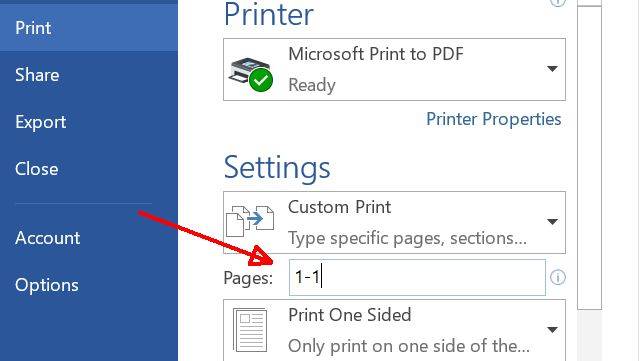Click the print settings vertical scrollbar

pos(589,157)
